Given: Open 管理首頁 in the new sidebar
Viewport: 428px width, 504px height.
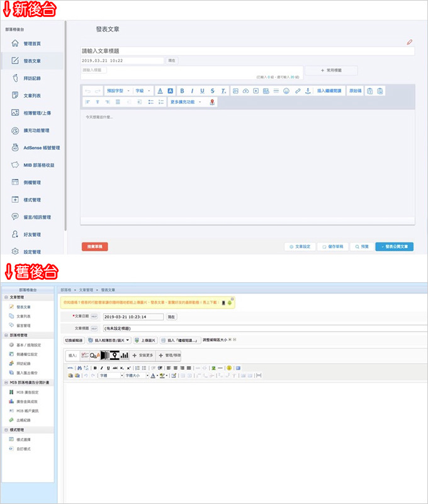Looking at the screenshot, I should coord(32,43).
